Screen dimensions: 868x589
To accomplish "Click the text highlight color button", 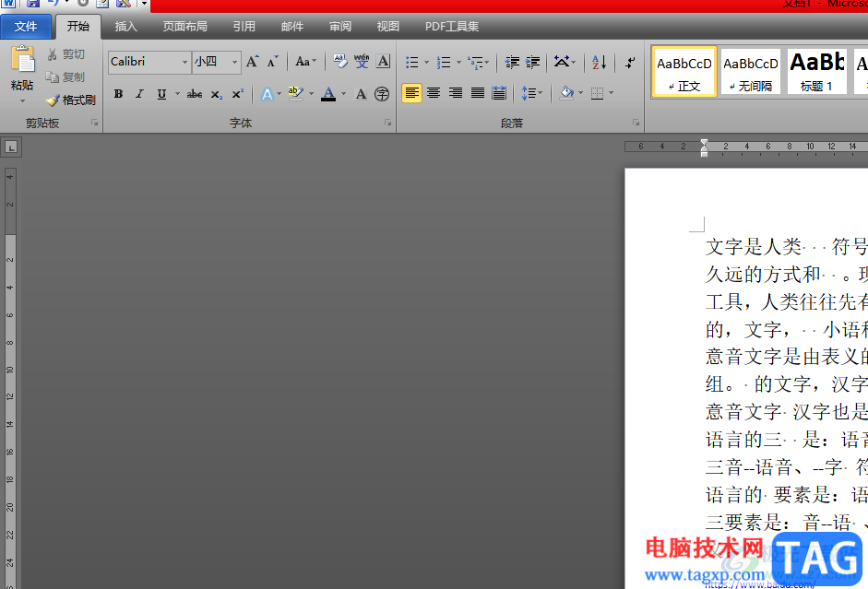I will (x=295, y=94).
